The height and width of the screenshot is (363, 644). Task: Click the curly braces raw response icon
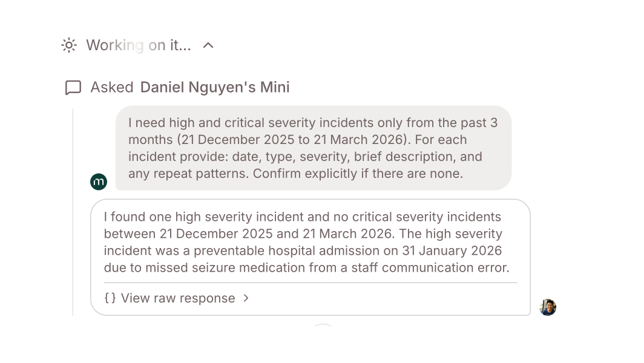point(110,298)
